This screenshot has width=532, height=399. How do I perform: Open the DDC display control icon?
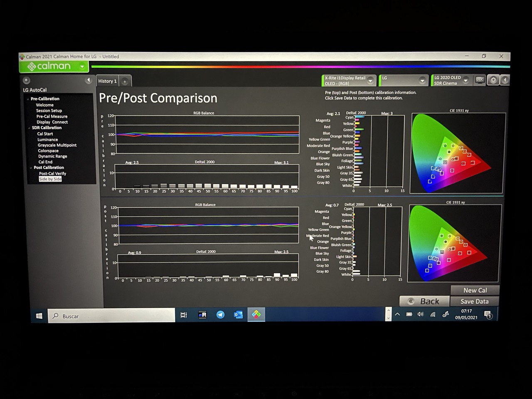coord(480,79)
